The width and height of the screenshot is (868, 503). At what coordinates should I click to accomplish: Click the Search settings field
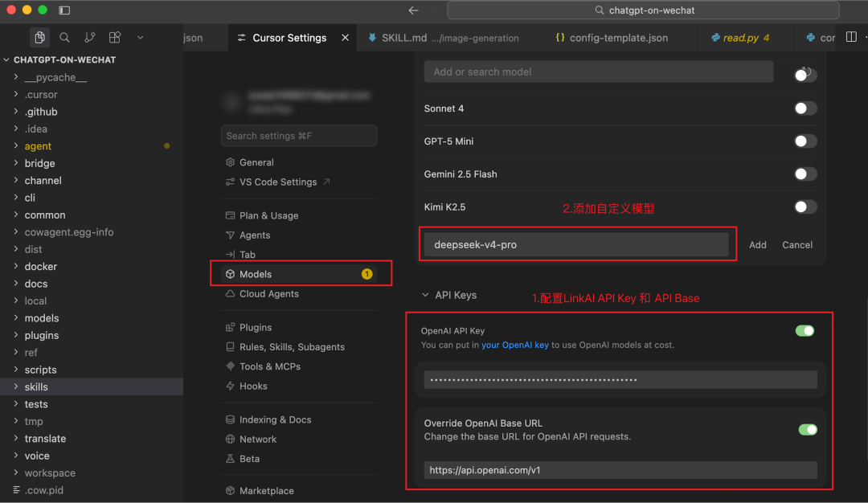coord(299,136)
